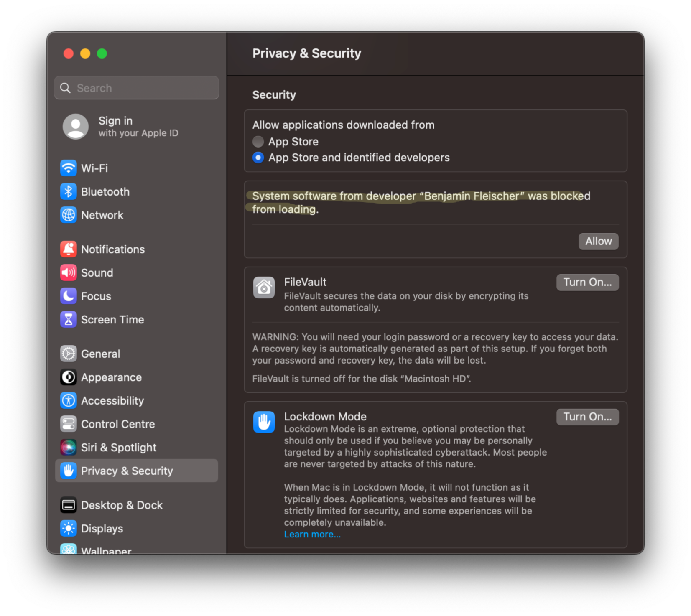691x616 pixels.
Task: Open Control Centre settings in sidebar
Action: coord(136,424)
